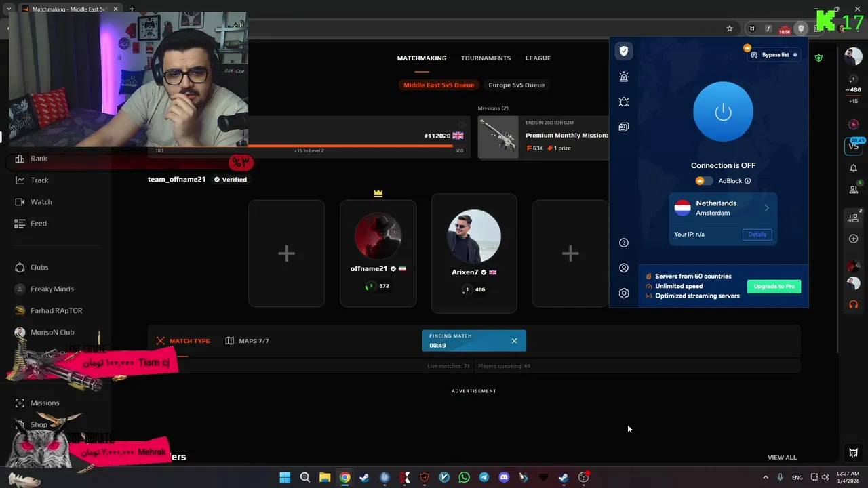Viewport: 868px width, 488px height.
Task: Open File Explorer from taskbar
Action: [325, 477]
